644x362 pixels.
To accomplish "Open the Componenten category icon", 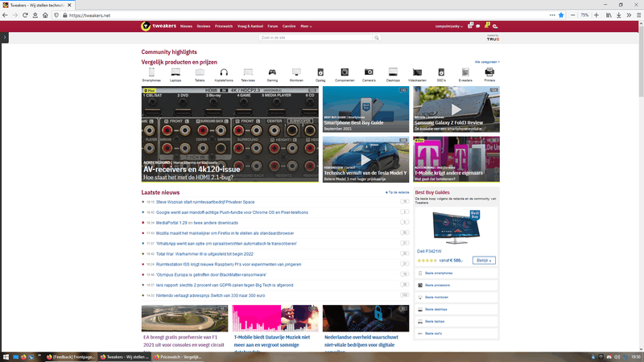I will click(345, 72).
